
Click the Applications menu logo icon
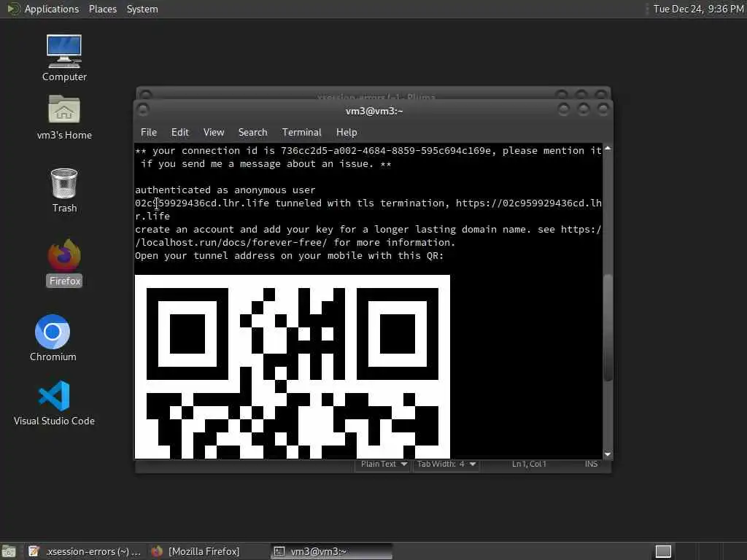pos(13,9)
